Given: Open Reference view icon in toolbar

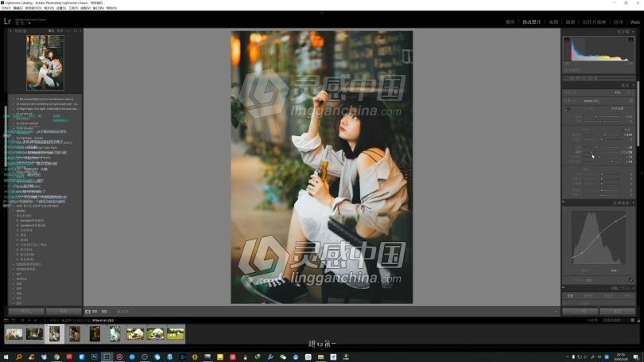Looking at the screenshot, I should tap(95, 311).
